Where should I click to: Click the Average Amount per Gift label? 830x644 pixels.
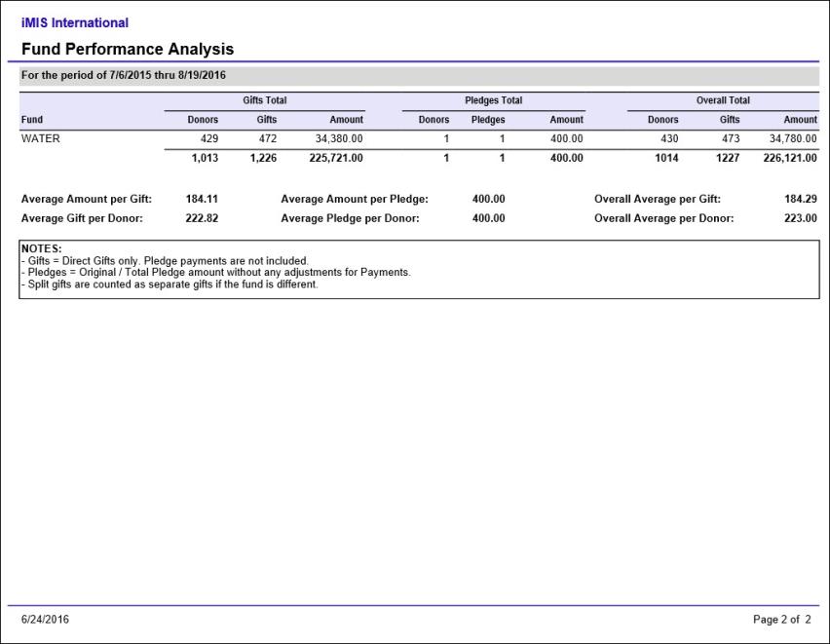pyautogui.click(x=87, y=199)
